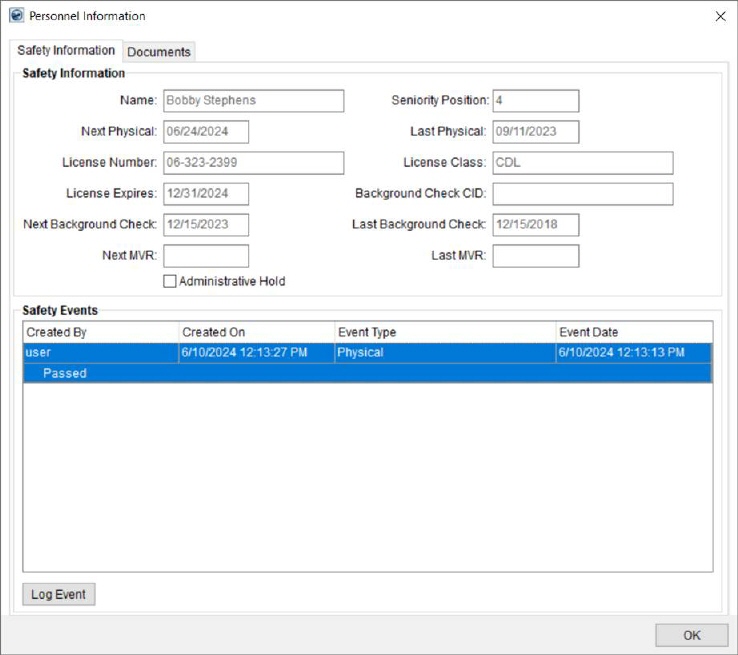The image size is (738, 655).
Task: Click the Last Background Check date field
Action: (x=536, y=225)
